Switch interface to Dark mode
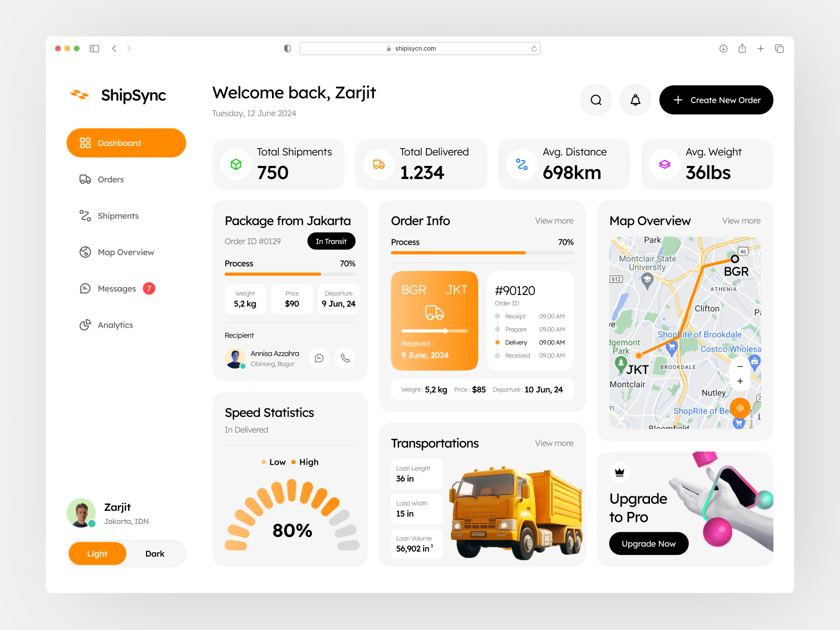 (x=155, y=553)
